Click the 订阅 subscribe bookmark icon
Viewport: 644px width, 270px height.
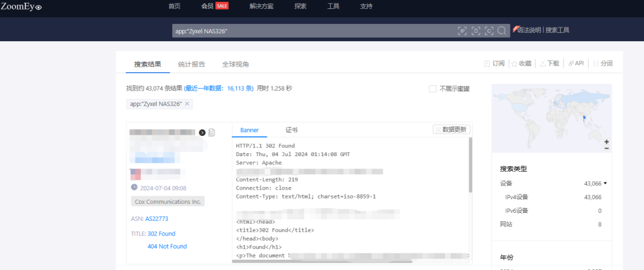[x=487, y=64]
